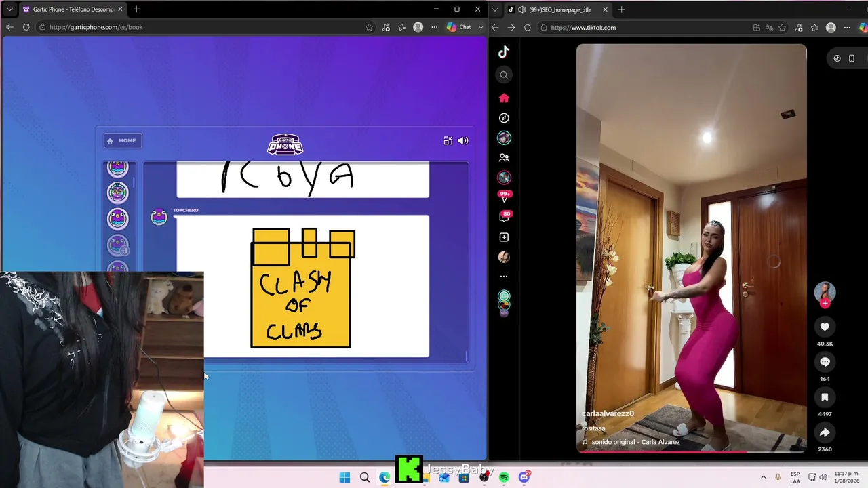Click the Gartic Phone logo
The height and width of the screenshot is (488, 868).
click(x=285, y=143)
